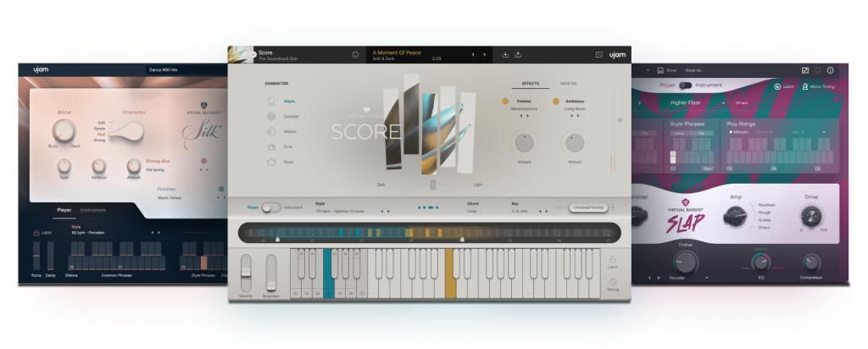The image size is (868, 349).
Task: Select the Abyss character icon
Action: [x=271, y=100]
